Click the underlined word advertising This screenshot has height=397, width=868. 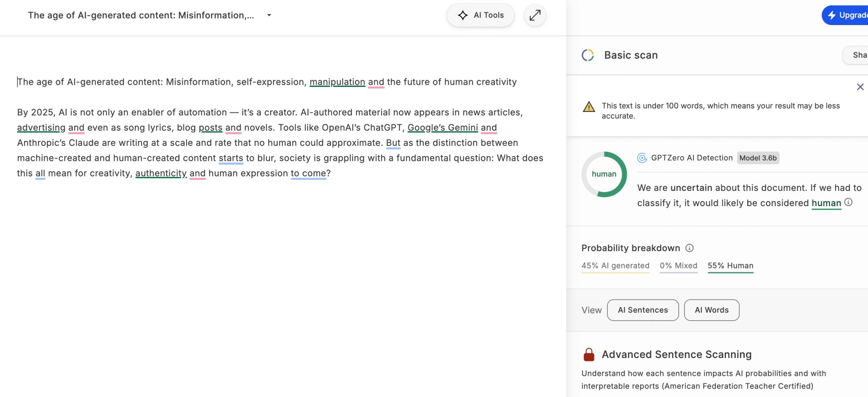(x=41, y=128)
